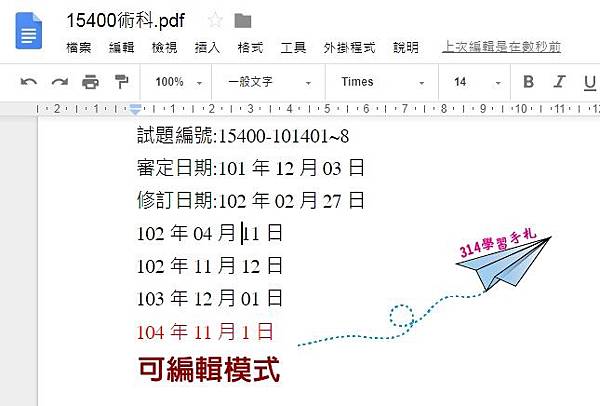
Task: Click the blue indent marker on ruler
Action: point(135,109)
